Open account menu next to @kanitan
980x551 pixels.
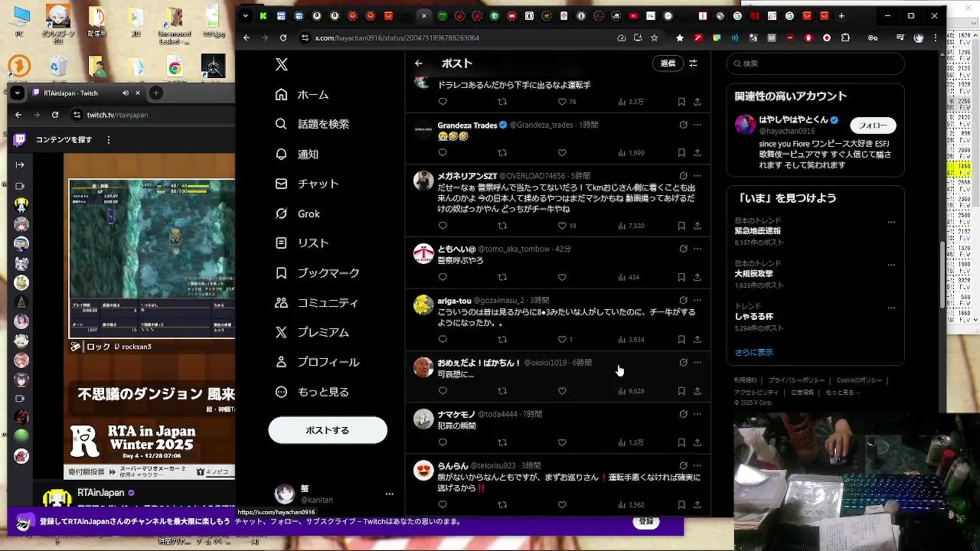389,494
